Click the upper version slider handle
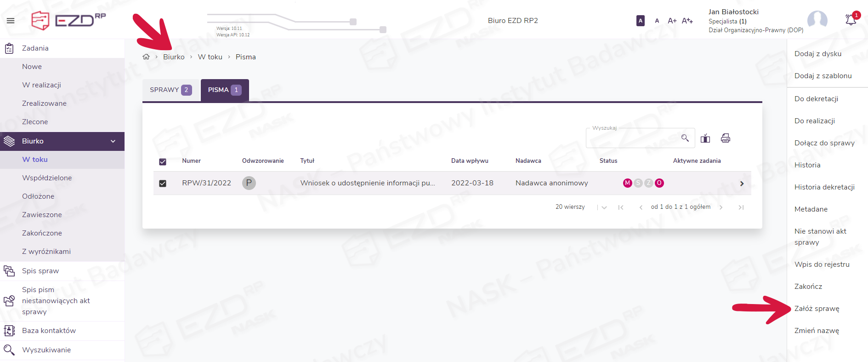 (x=353, y=22)
